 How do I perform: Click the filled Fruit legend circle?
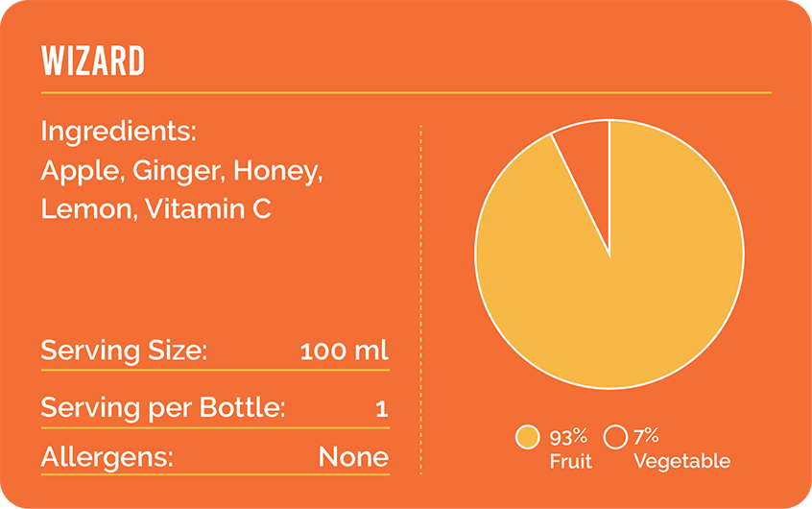(527, 437)
